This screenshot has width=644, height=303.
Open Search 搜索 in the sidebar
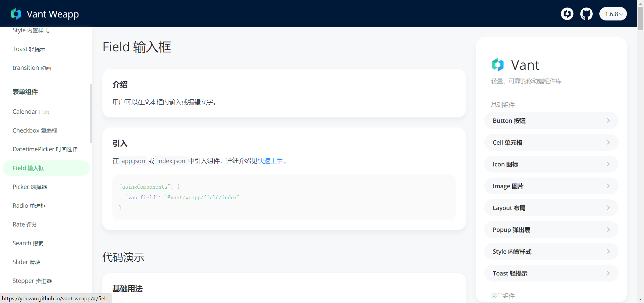[x=28, y=243]
